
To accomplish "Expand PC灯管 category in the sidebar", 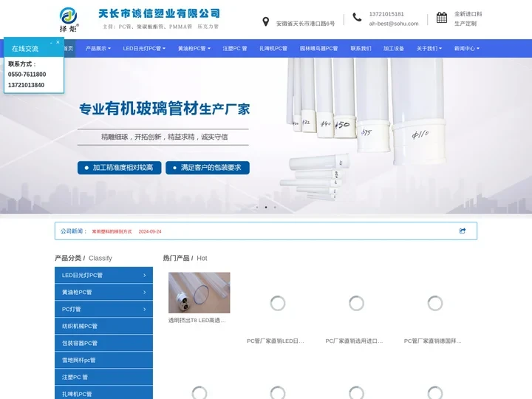I will (x=103, y=310).
